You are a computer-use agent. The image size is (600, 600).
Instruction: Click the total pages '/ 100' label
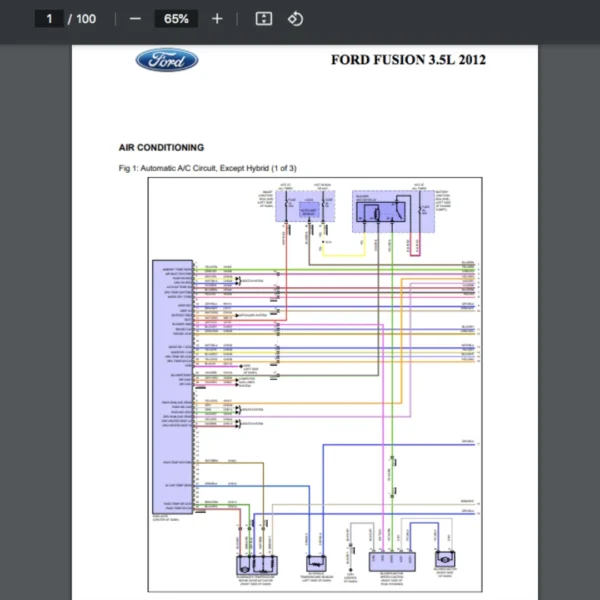point(82,19)
